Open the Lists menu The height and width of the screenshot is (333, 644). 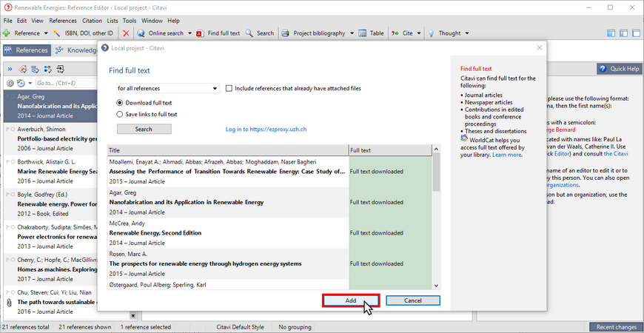point(112,21)
